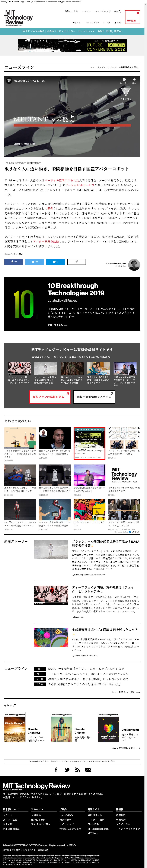Viewport: 147px width, 868px height.
Task: Open プライバシー in footer
Action: [x=123, y=824]
